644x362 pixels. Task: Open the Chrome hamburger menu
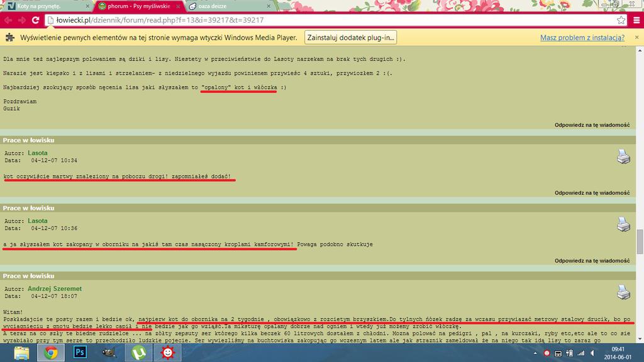pyautogui.click(x=636, y=20)
